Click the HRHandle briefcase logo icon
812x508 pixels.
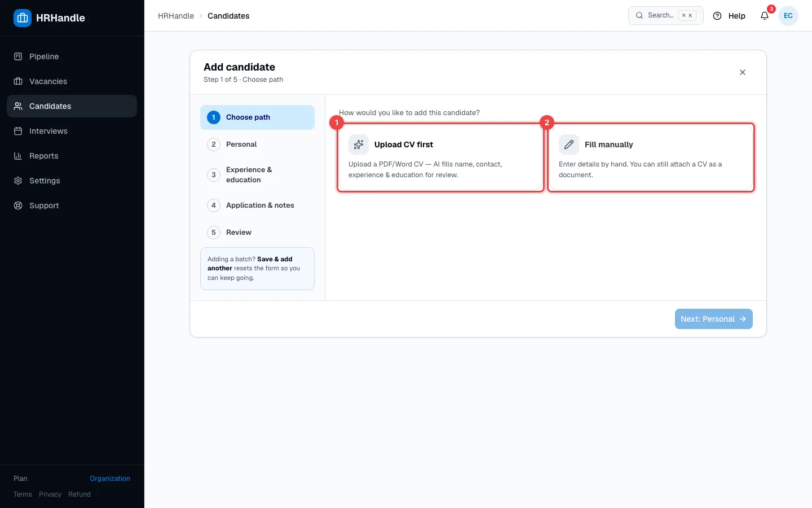[x=23, y=18]
